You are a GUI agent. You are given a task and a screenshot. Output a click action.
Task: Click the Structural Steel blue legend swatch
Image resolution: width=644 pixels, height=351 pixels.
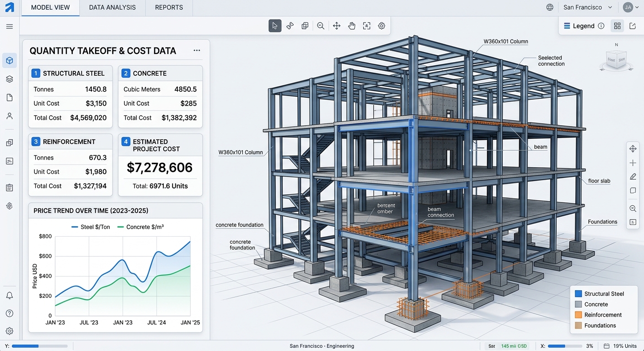click(578, 294)
